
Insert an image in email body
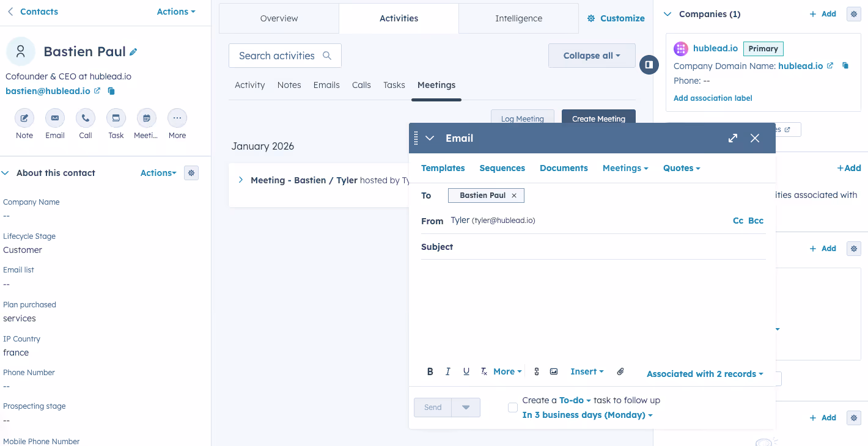554,371
